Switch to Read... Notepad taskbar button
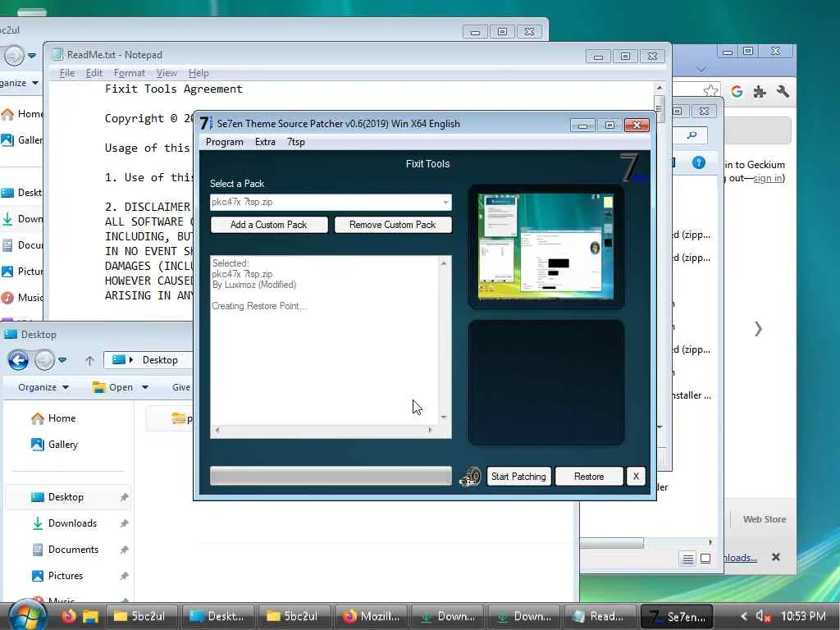Viewport: 840px width, 630px height. [598, 617]
